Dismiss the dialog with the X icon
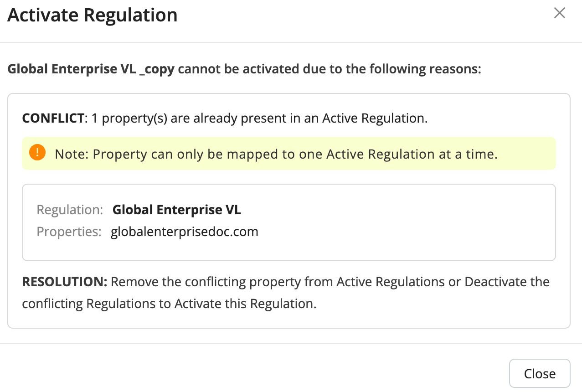 pyautogui.click(x=559, y=13)
